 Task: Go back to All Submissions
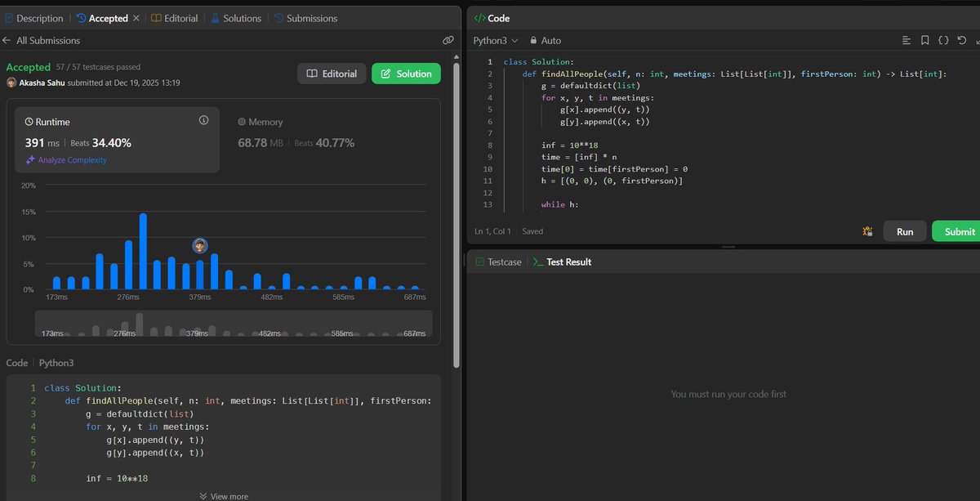[x=42, y=40]
